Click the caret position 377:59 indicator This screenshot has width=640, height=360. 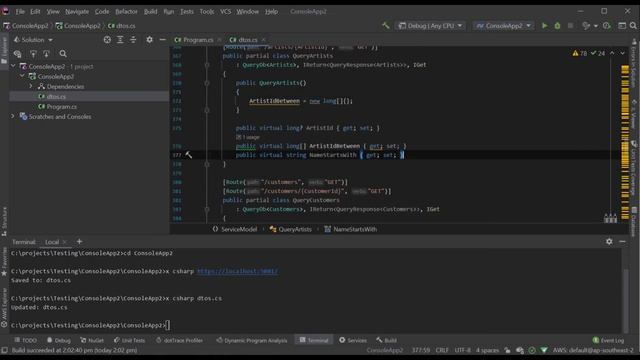tap(421, 350)
